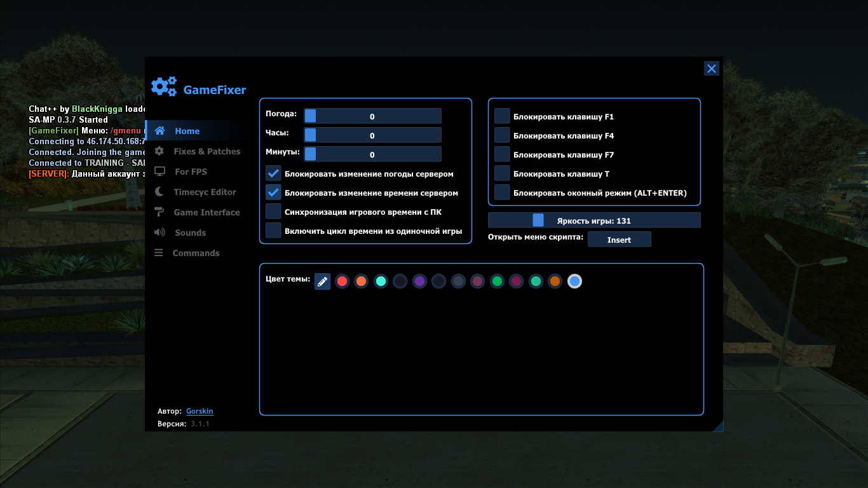Enable Синхронизация игрового времени с ПК
This screenshot has height=488, width=868.
[274, 212]
